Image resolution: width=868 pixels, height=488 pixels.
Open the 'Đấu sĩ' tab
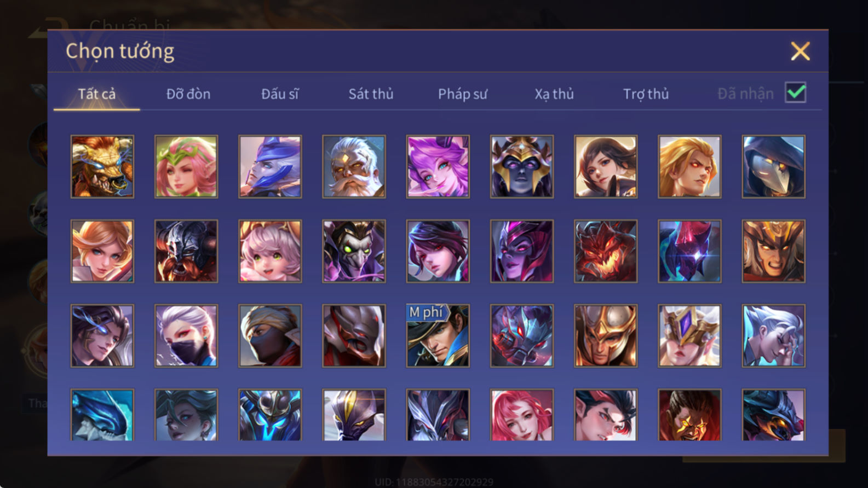point(280,94)
